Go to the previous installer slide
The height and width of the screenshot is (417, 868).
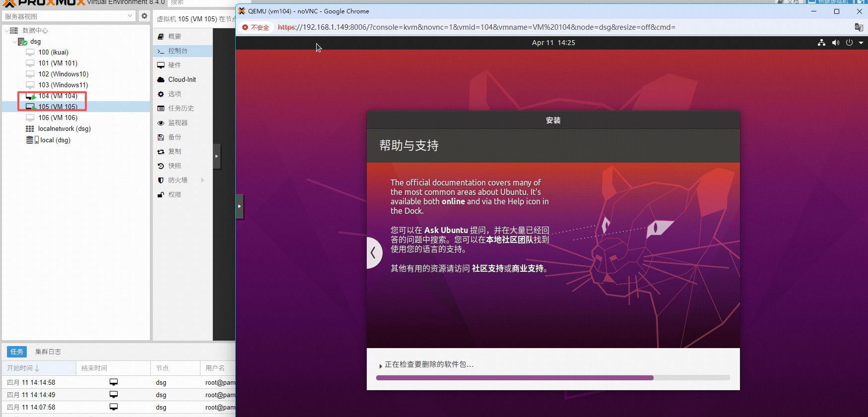(374, 253)
